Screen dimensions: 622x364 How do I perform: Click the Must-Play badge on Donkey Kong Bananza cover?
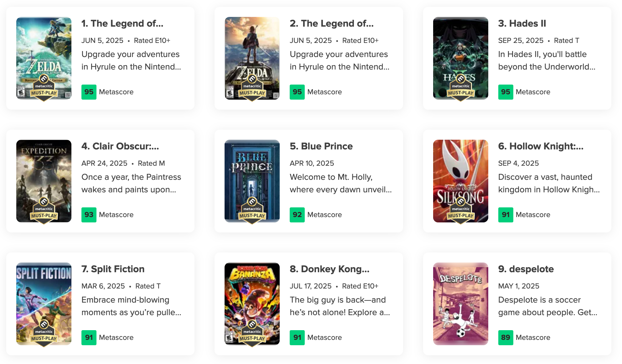click(252, 333)
